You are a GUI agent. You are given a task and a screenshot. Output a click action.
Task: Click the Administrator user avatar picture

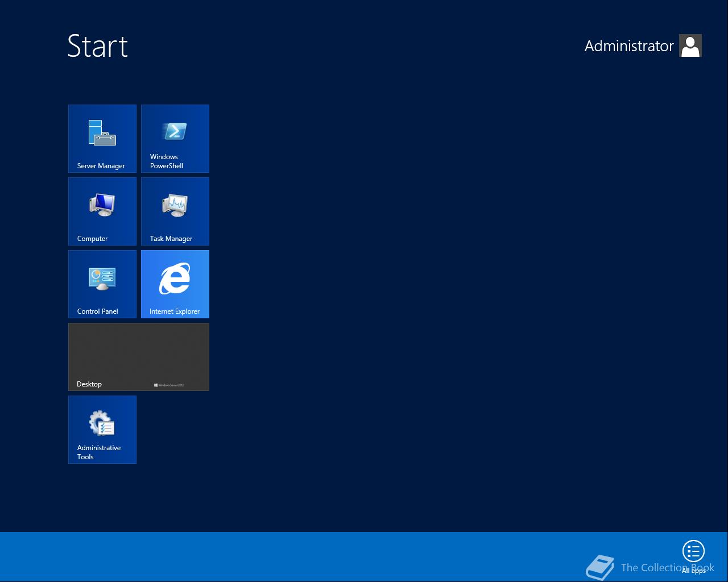tap(690, 45)
